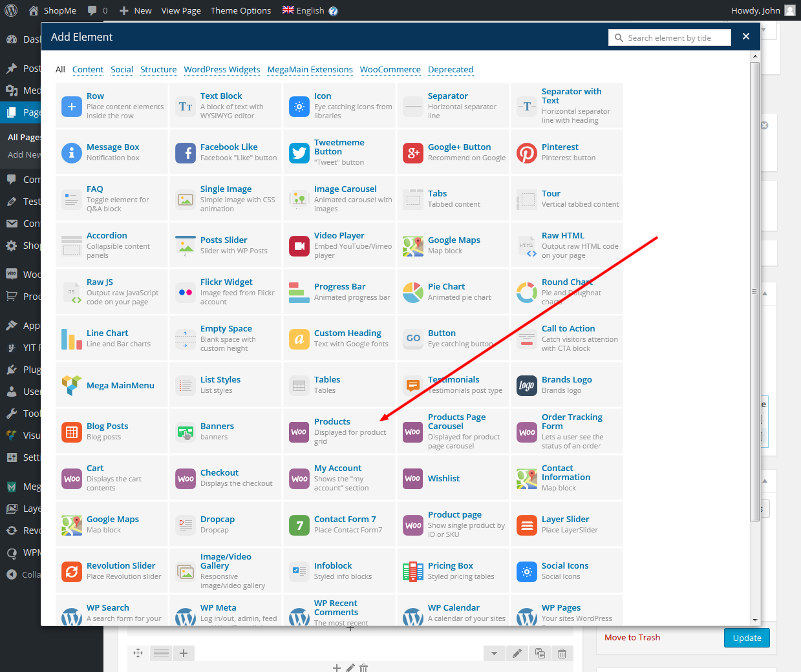This screenshot has width=801, height=672.
Task: Click the trash icon in row toolbar
Action: [562, 653]
